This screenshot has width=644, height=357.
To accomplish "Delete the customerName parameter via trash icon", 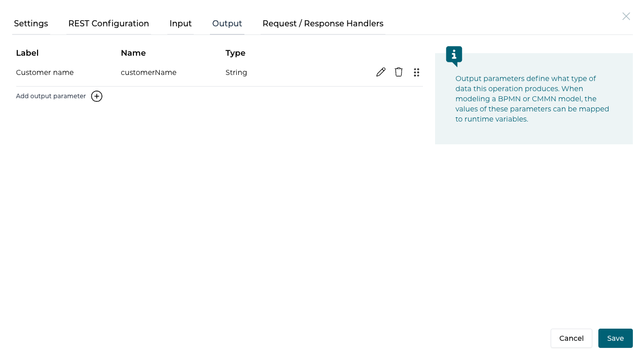I will tap(399, 72).
